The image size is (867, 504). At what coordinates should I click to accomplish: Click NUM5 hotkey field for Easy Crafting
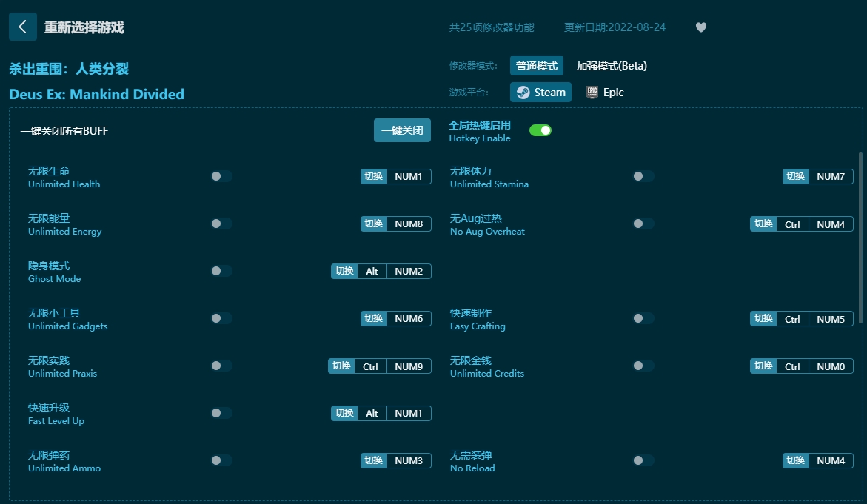[831, 319]
